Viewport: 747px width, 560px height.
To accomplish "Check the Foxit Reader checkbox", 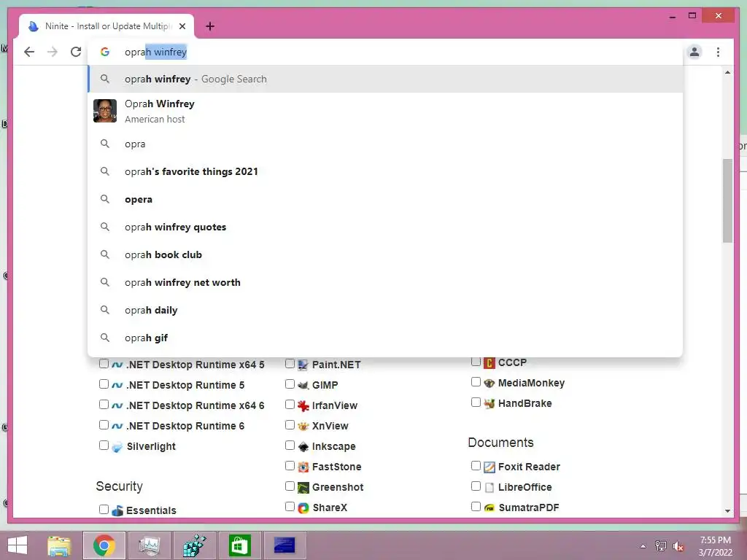I will pos(476,466).
